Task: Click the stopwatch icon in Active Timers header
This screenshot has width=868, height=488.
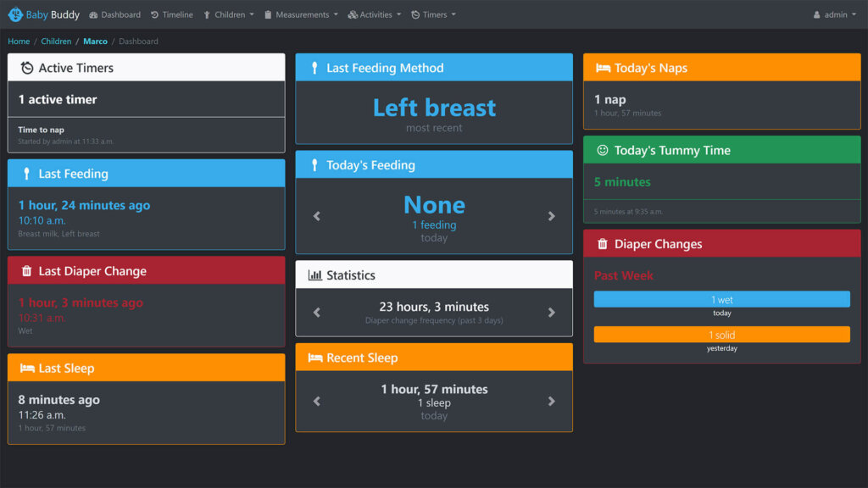Action: click(27, 68)
